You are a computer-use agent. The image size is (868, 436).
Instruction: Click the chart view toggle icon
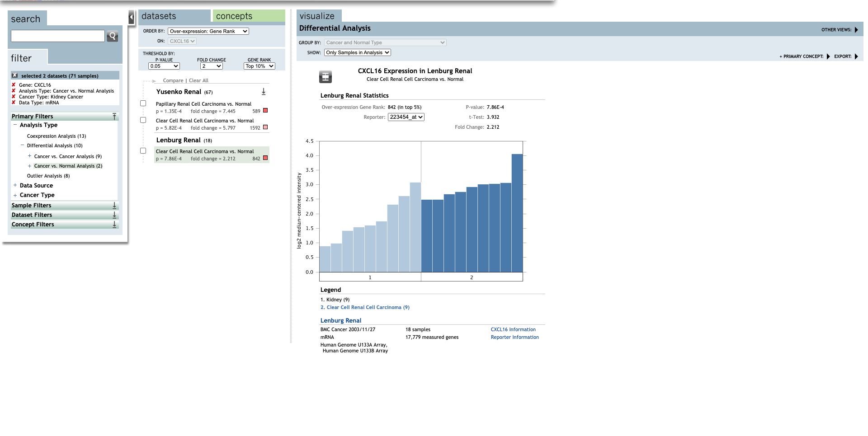point(325,77)
